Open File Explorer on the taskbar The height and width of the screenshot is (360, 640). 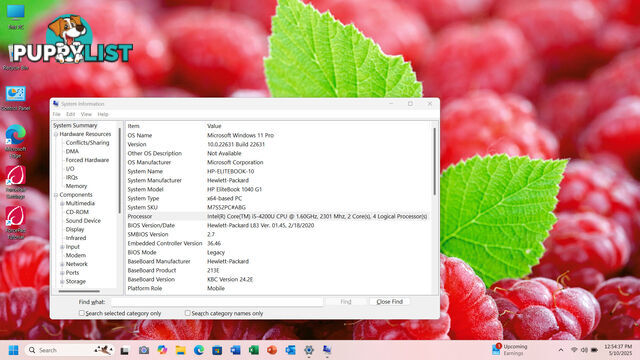180,350
